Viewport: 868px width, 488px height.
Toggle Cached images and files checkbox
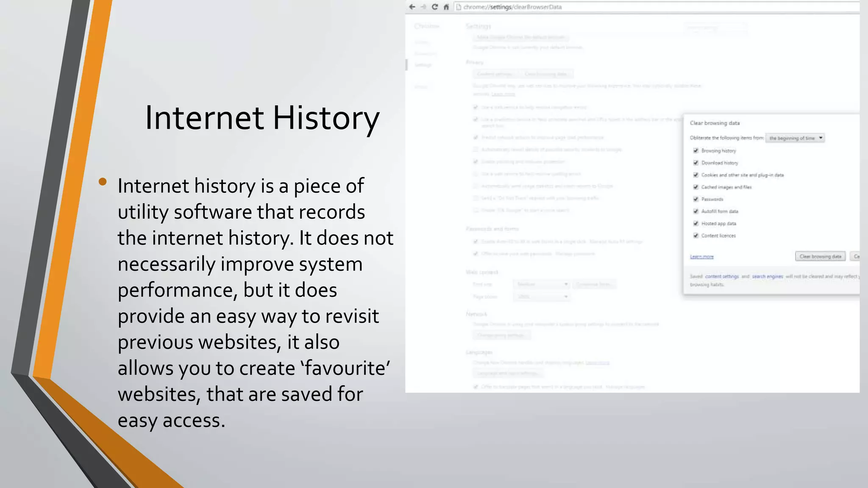pos(696,187)
